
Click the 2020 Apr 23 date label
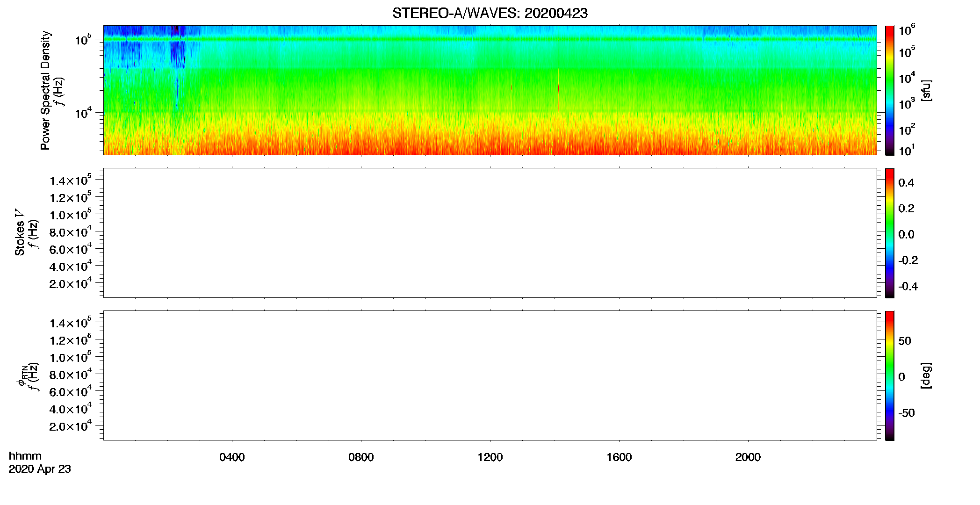40,469
